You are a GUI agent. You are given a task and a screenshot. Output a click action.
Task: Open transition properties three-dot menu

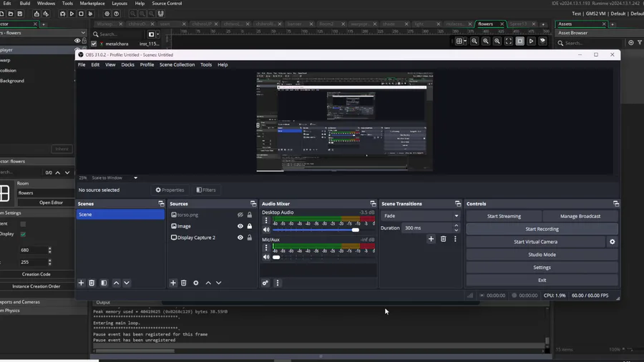(x=455, y=239)
